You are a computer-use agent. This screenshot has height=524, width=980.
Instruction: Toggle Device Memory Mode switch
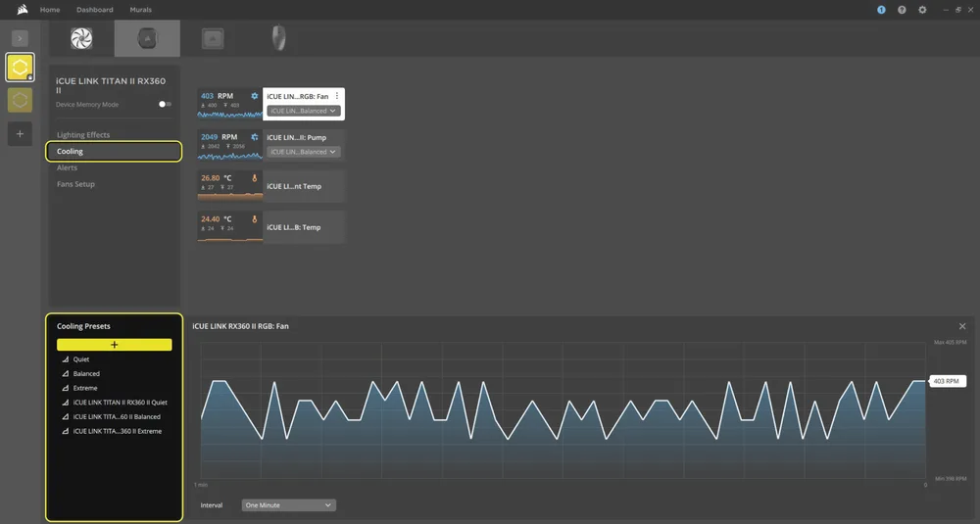pyautogui.click(x=165, y=104)
